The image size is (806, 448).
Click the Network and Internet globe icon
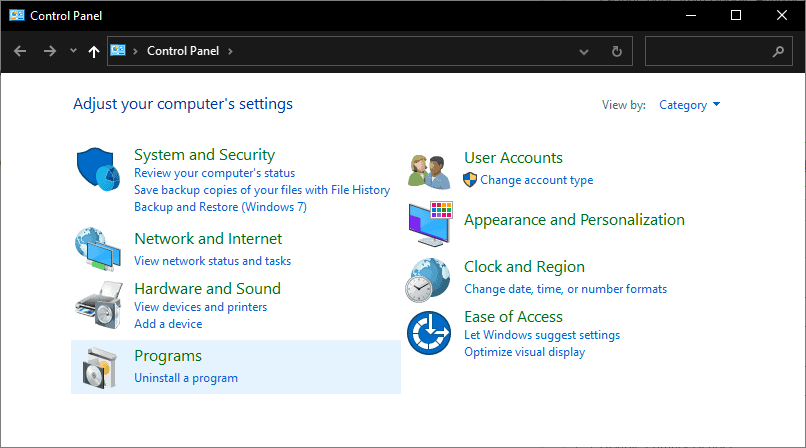point(98,249)
